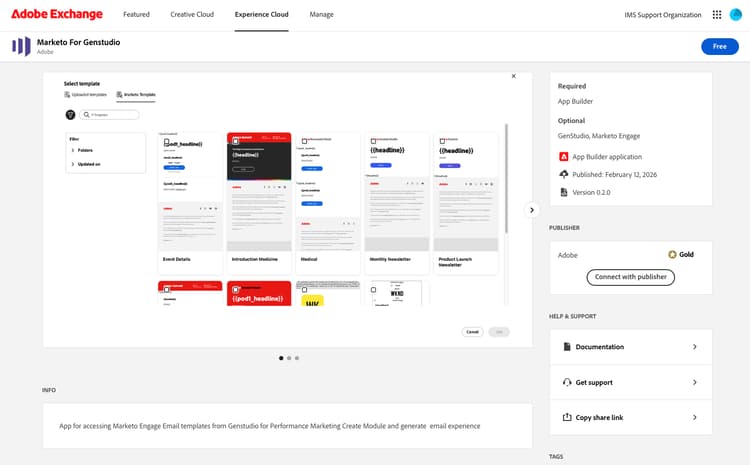Show the first carousel slide via its dot
This screenshot has width=750, height=465.
(x=281, y=358)
